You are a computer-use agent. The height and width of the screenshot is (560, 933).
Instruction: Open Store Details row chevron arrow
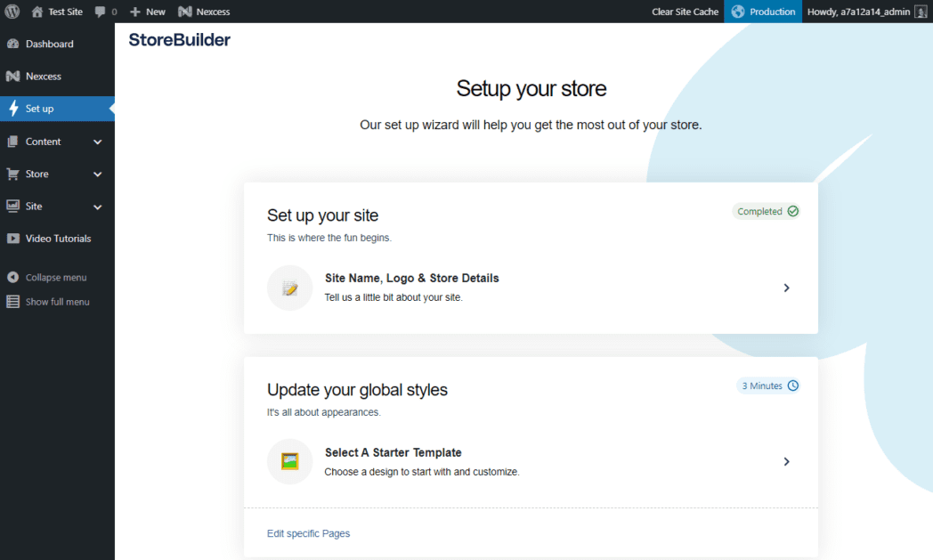[x=787, y=288]
